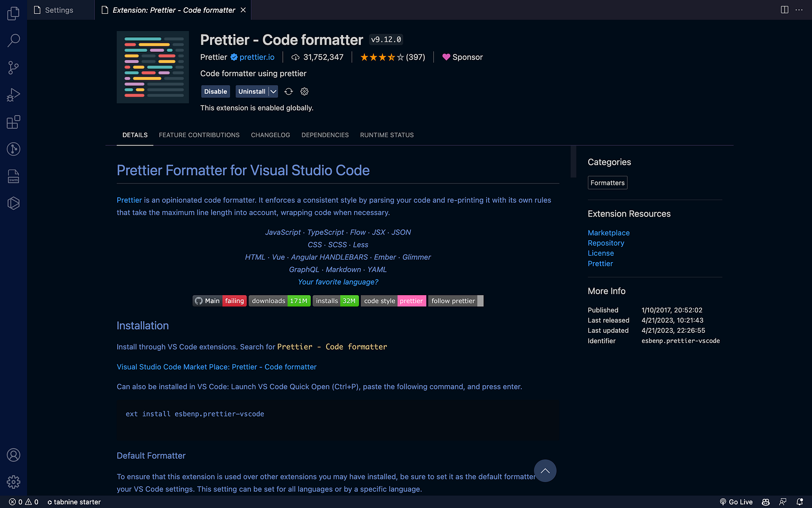Click the GraphQL language link
This screenshot has width=812, height=508.
(304, 270)
